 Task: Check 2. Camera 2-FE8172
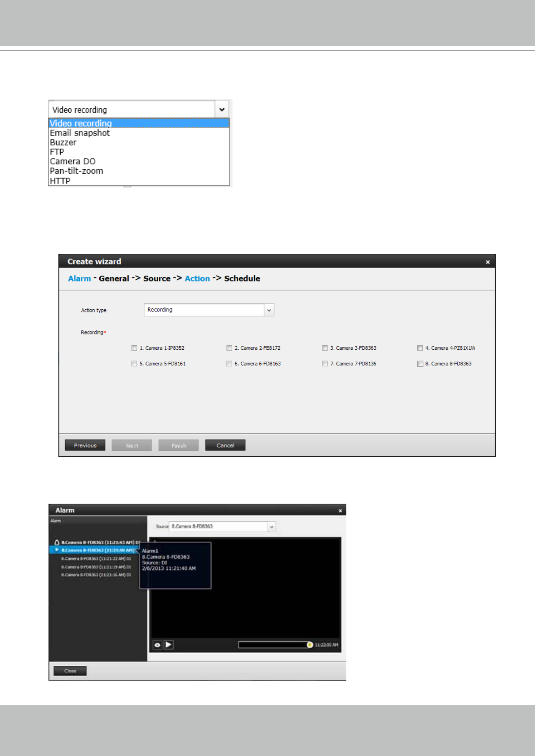coord(229,348)
